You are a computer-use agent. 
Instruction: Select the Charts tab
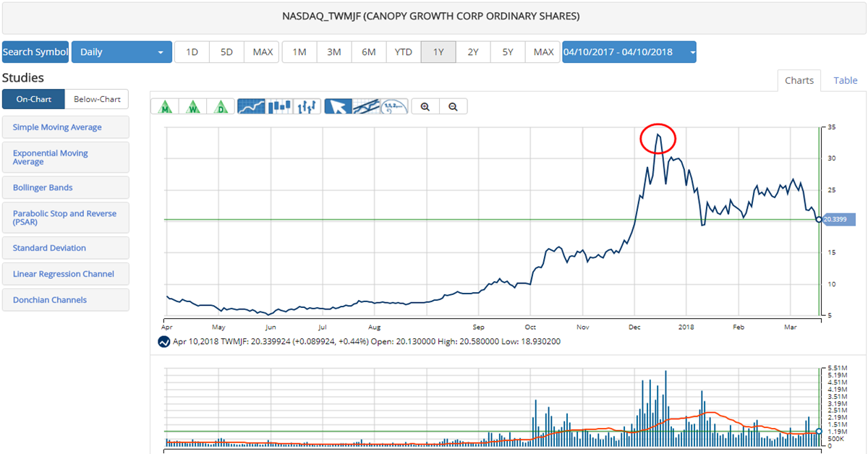coord(799,80)
